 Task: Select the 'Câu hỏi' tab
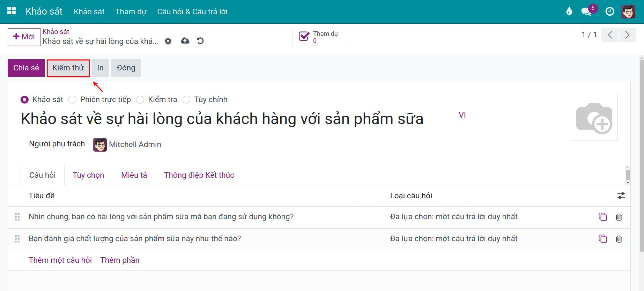tap(43, 175)
